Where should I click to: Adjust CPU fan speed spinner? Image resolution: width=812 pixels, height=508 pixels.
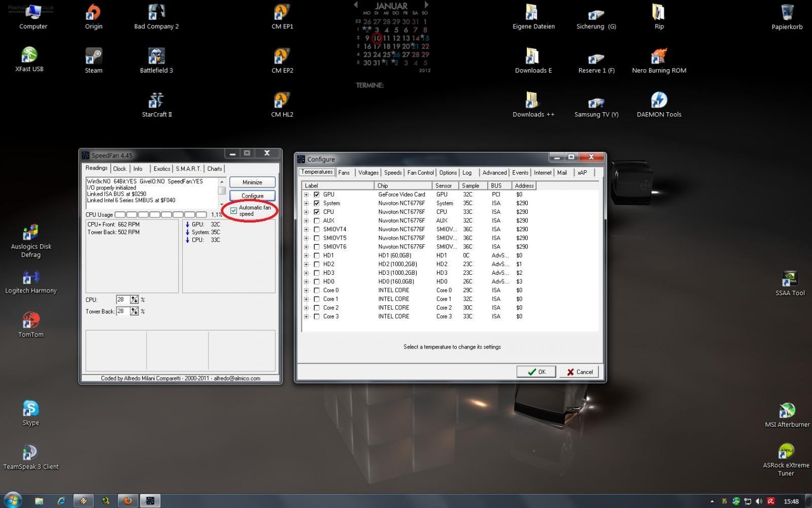coord(134,300)
